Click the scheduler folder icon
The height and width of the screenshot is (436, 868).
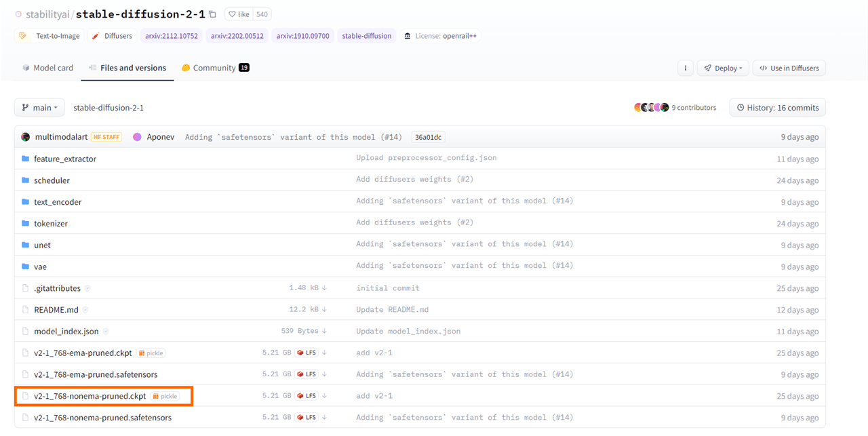point(25,180)
